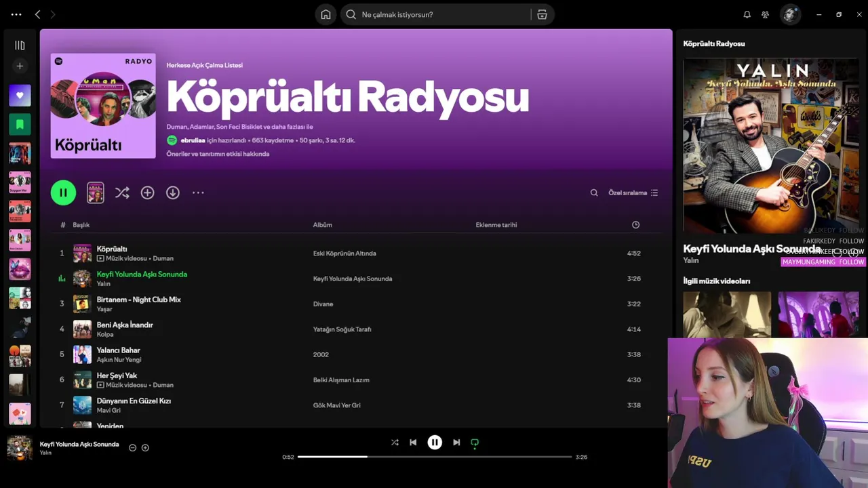This screenshot has height=488, width=868.
Task: Open 'Öneriler ve tanıtımın etkisi hakkında' link
Action: tap(218, 154)
